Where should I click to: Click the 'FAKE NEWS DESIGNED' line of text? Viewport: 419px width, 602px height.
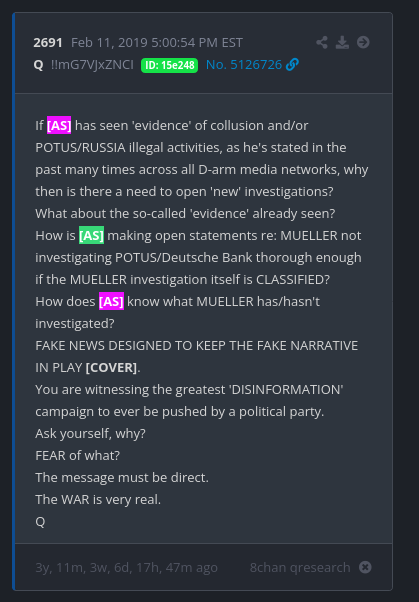point(197,346)
